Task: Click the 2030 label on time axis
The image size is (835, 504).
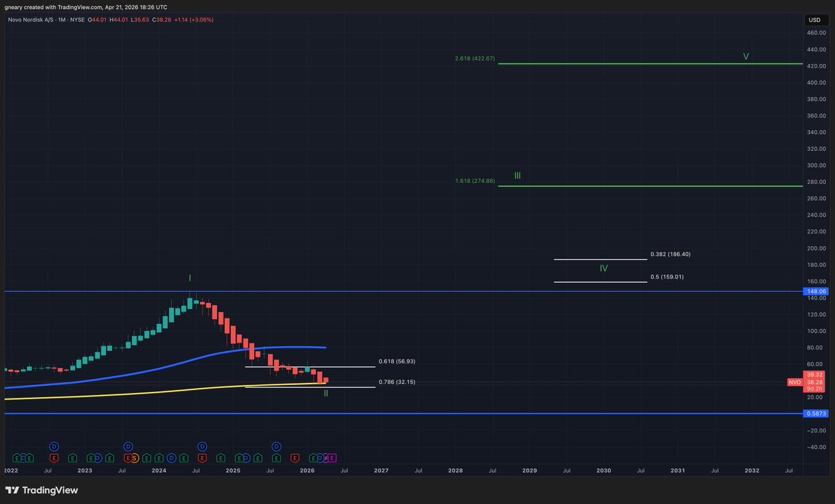Action: (x=603, y=471)
